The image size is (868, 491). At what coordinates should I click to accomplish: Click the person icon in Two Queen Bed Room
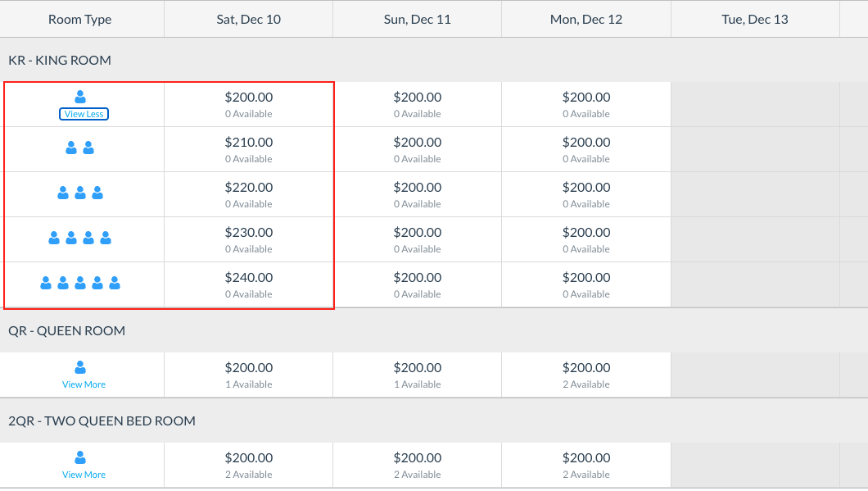coord(80,457)
